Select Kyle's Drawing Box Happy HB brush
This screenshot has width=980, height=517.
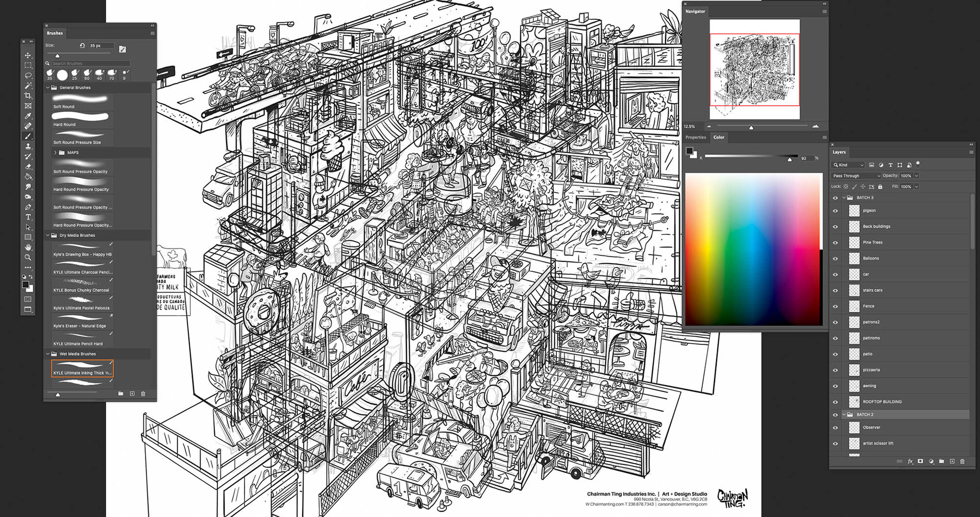pyautogui.click(x=82, y=249)
